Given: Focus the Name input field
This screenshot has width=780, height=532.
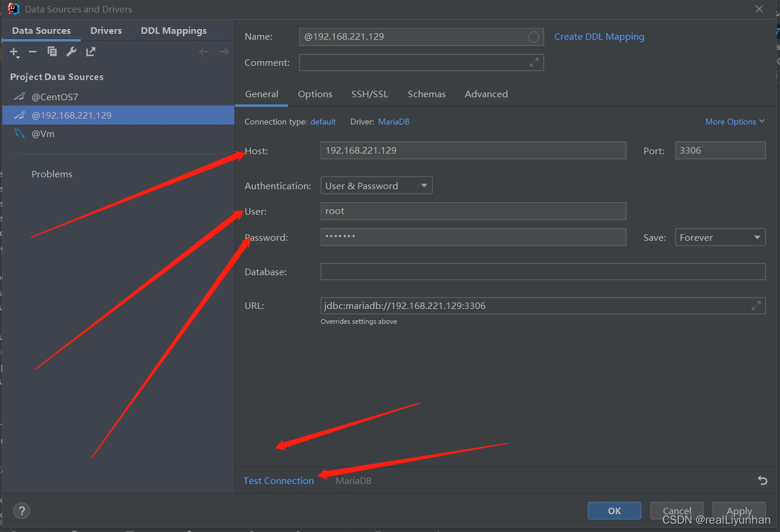Looking at the screenshot, I should [421, 37].
